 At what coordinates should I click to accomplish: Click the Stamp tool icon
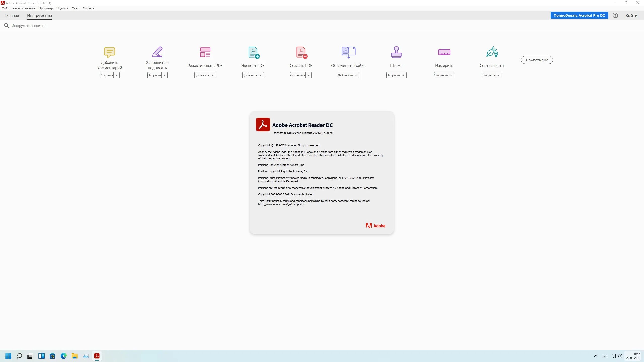(396, 52)
